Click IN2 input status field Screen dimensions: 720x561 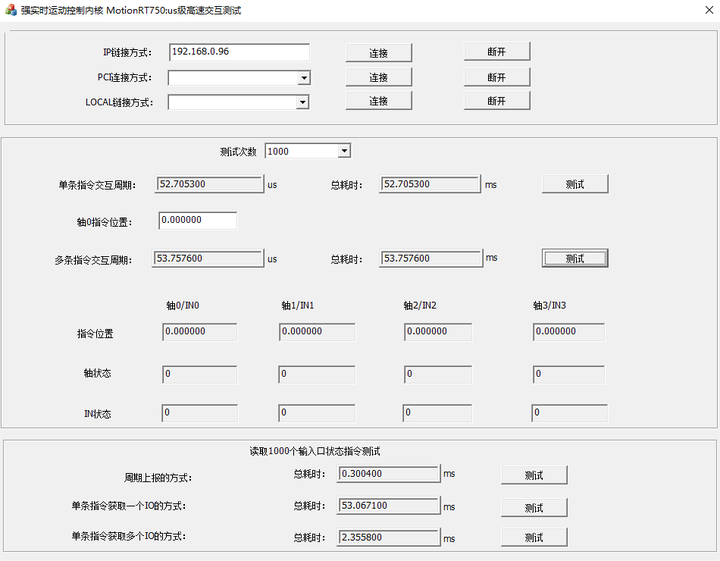pos(437,413)
